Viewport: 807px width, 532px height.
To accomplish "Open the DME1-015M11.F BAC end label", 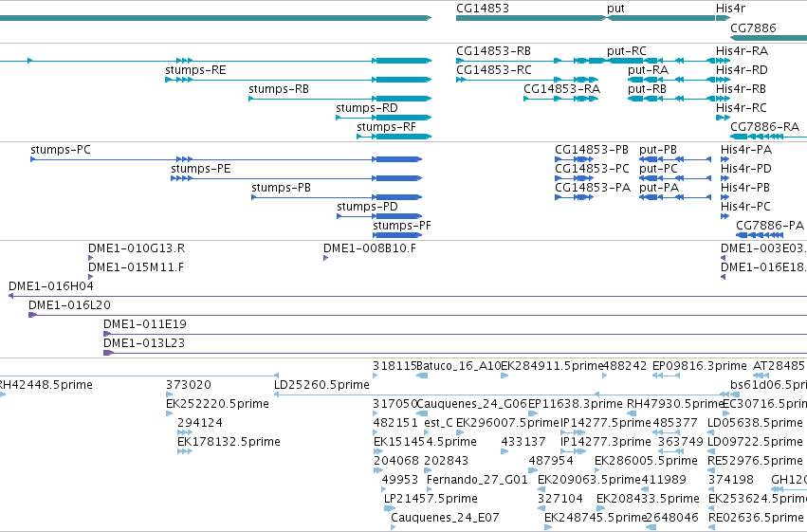I will click(136, 267).
